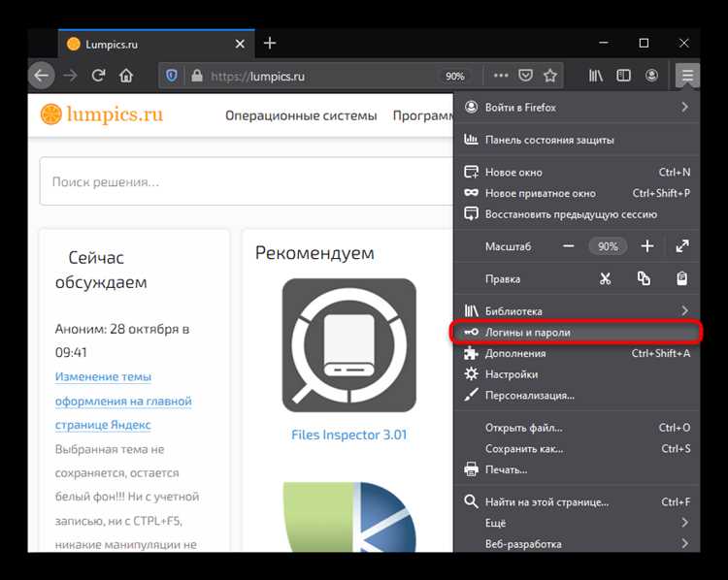The image size is (728, 580).
Task: Open page actions three-dots menu
Action: click(501, 76)
